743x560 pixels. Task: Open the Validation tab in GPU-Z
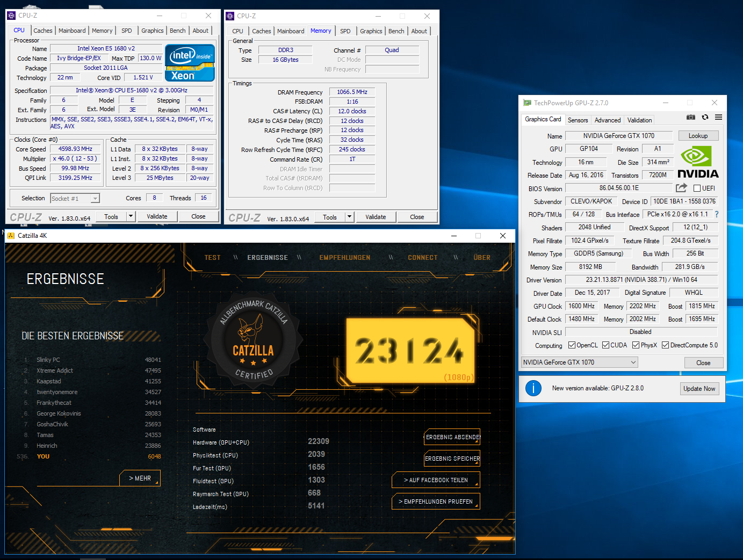pos(639,120)
